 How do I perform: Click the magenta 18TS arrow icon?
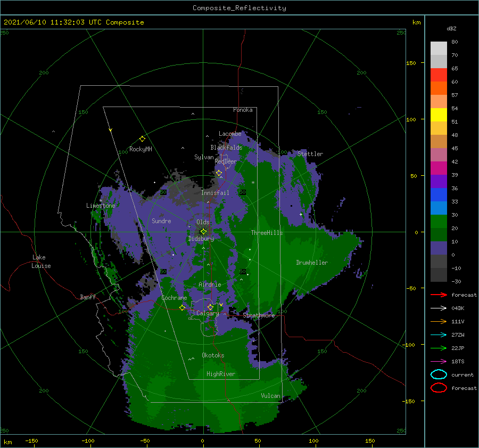click(439, 362)
